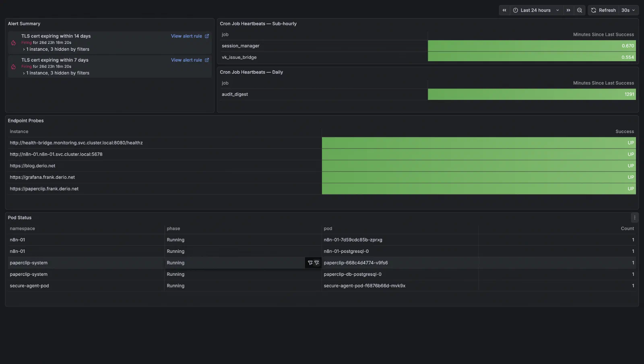Shift time range forward with double-right arrows
The height and width of the screenshot is (364, 644).
pyautogui.click(x=568, y=10)
